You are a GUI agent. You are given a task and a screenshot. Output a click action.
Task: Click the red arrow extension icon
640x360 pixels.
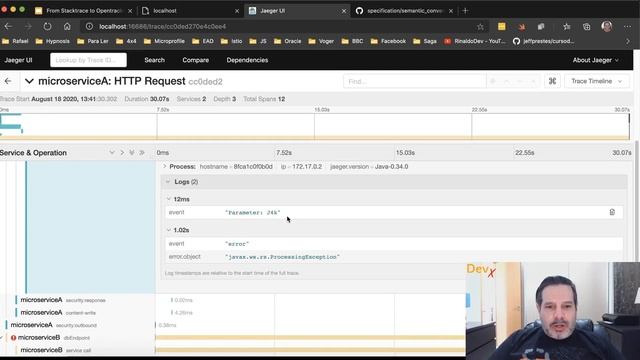click(522, 27)
